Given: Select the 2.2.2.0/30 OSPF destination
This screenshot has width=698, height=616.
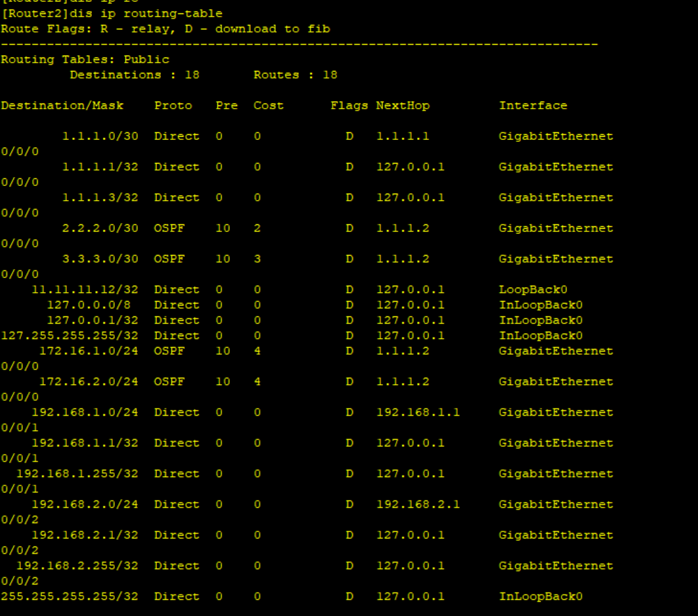Looking at the screenshot, I should (100, 228).
